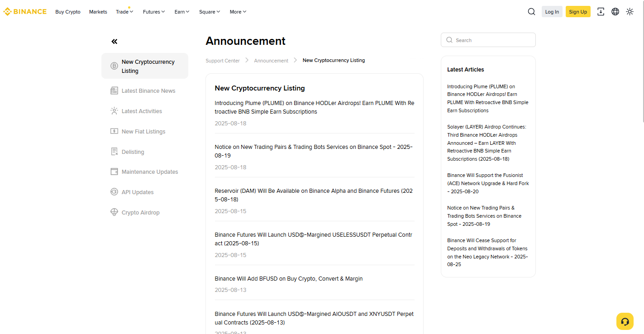The image size is (644, 334).
Task: Select Latest Activities sidebar item
Action: point(145,111)
